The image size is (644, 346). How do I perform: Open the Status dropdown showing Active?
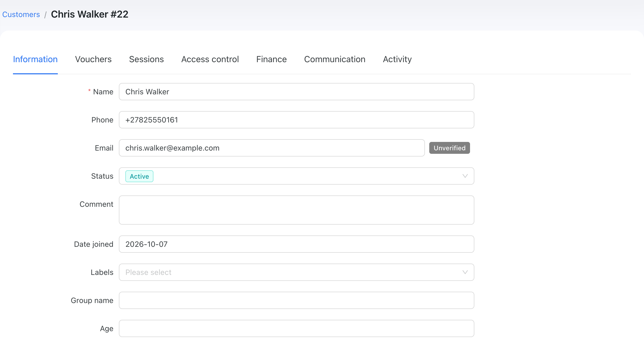pyautogui.click(x=296, y=176)
